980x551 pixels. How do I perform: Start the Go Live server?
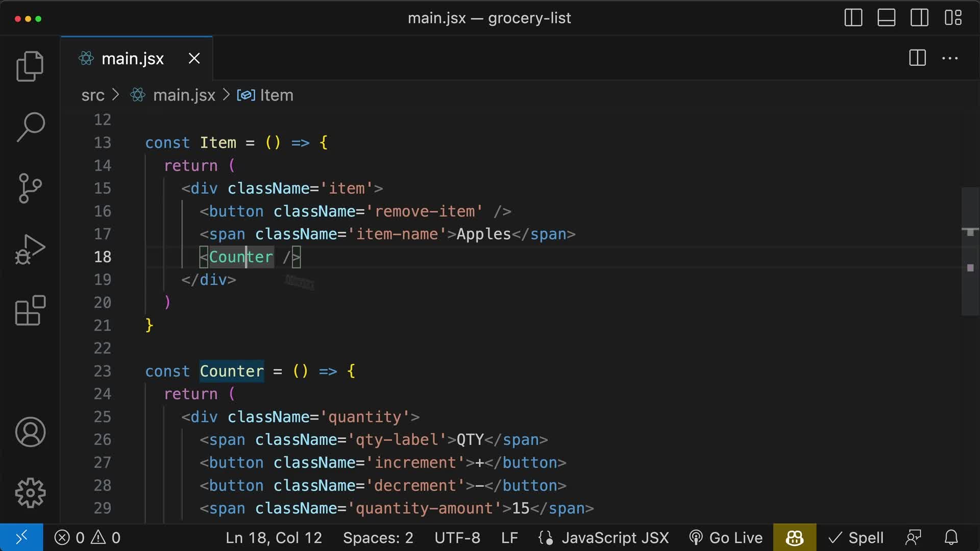(x=726, y=537)
